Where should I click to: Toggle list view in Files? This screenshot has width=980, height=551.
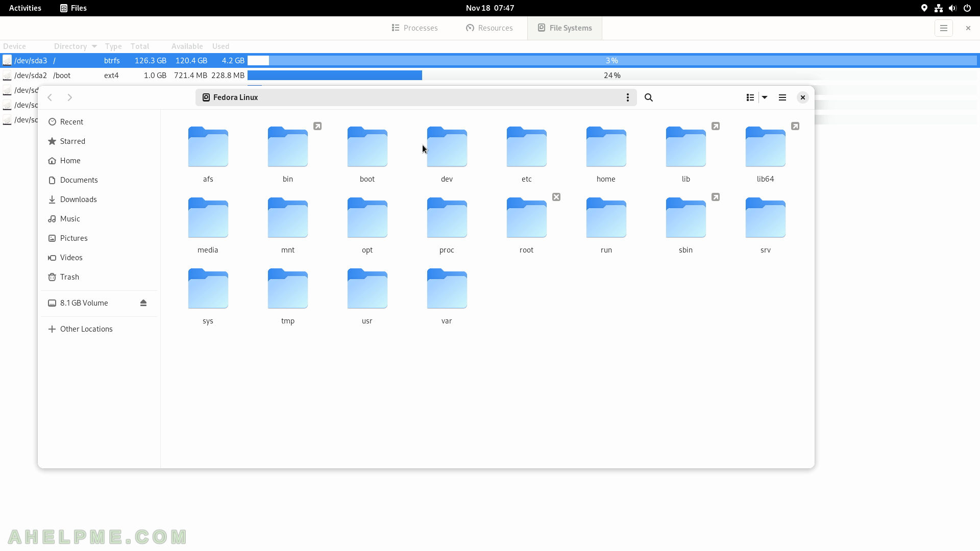pyautogui.click(x=750, y=97)
